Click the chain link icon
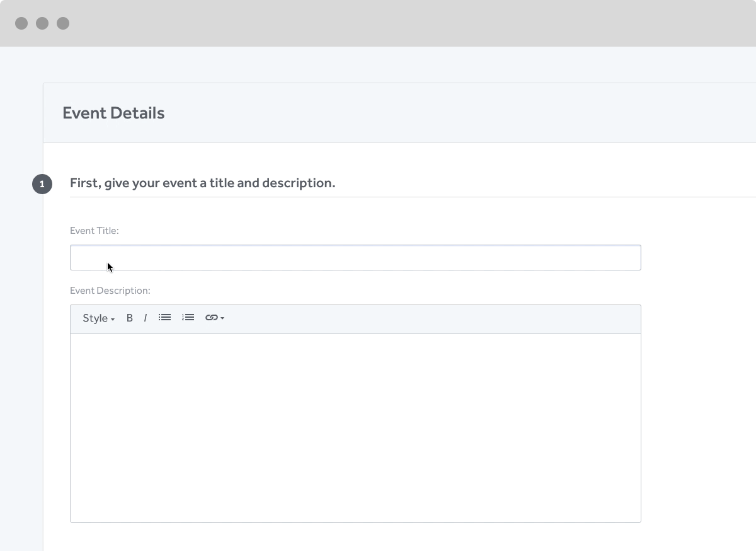 point(211,318)
